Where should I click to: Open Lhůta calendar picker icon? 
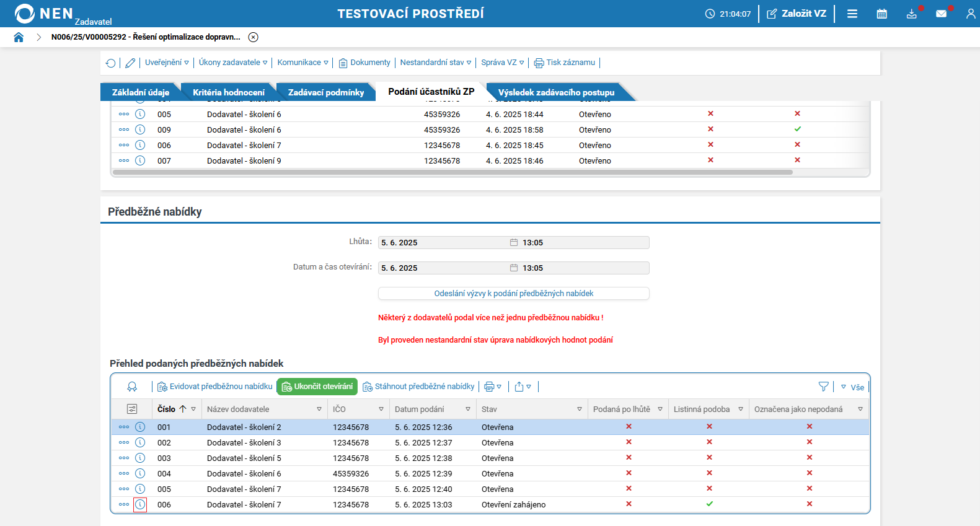click(x=514, y=242)
